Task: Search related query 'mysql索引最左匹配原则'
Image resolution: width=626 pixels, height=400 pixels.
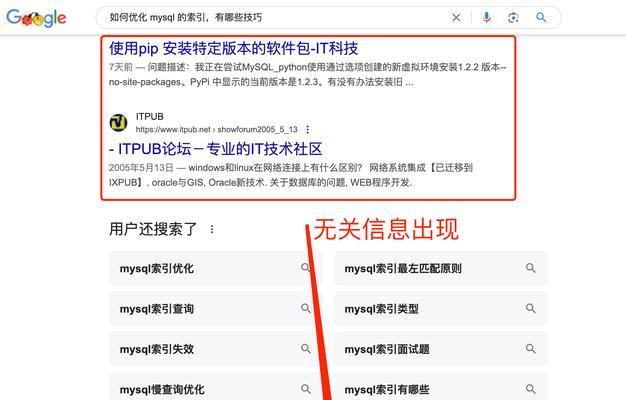Action: point(441,268)
